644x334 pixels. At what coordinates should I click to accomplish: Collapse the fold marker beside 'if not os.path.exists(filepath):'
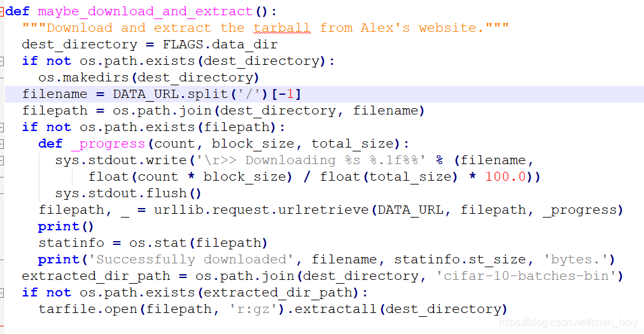tap(2, 127)
